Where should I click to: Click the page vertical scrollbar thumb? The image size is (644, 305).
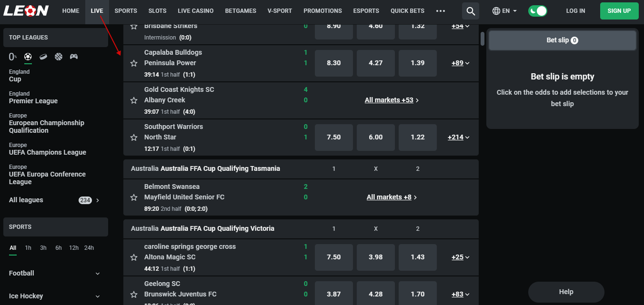click(483, 39)
